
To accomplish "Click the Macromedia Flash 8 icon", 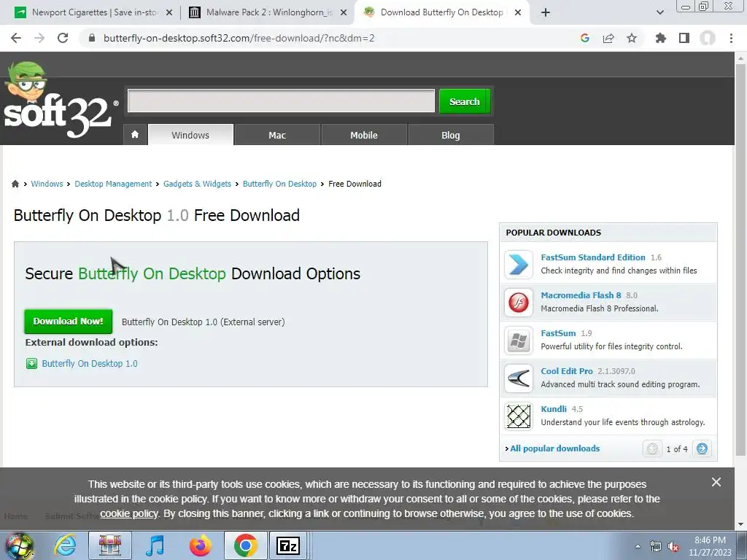I will tap(519, 303).
